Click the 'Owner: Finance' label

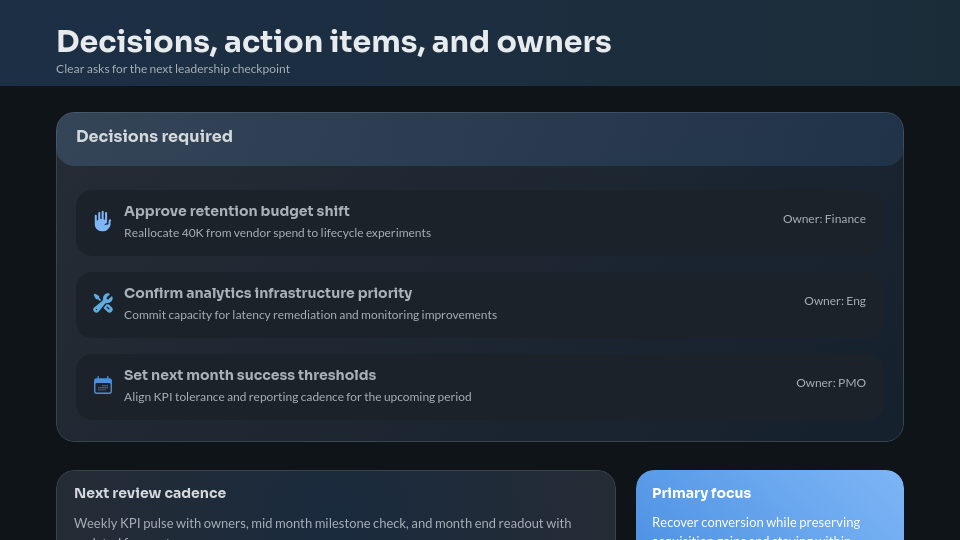[x=824, y=219]
